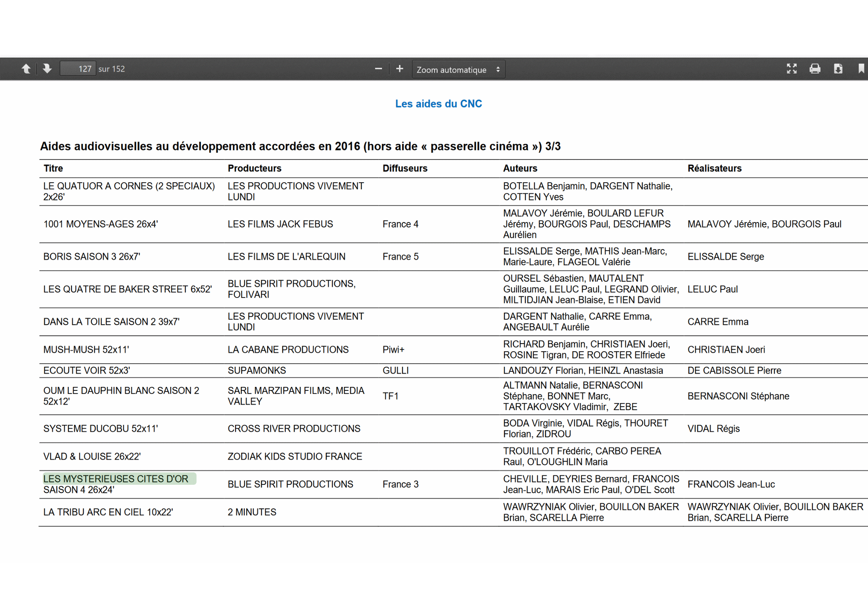Viewport: 868px width, 614px height.
Task: Click the zoom in plus button
Action: coord(399,69)
